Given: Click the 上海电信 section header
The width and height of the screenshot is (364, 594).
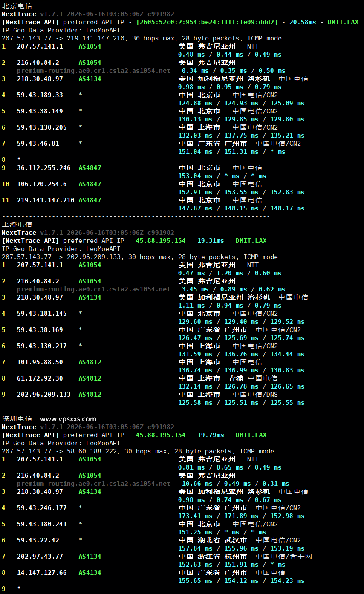Looking at the screenshot, I should coord(17,225).
